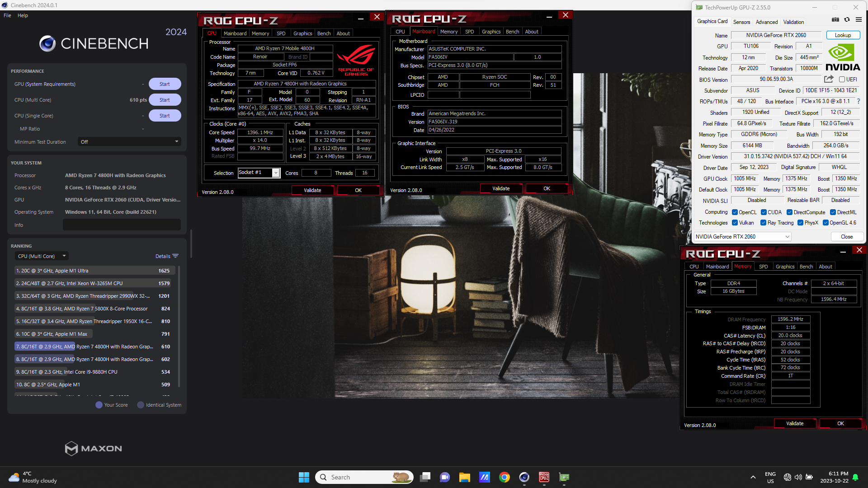Click the Bus Interface question mark help icon
868x488 pixels.
(859, 101)
